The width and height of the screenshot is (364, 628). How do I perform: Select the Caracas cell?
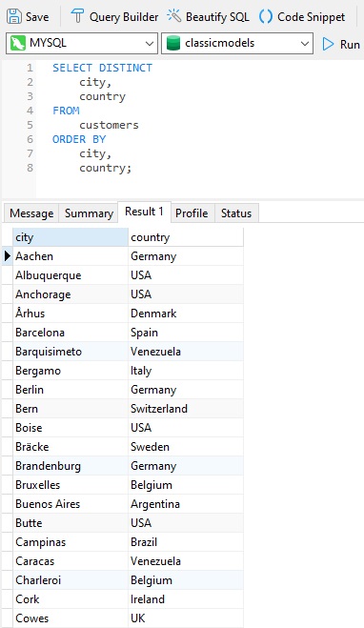click(71, 561)
